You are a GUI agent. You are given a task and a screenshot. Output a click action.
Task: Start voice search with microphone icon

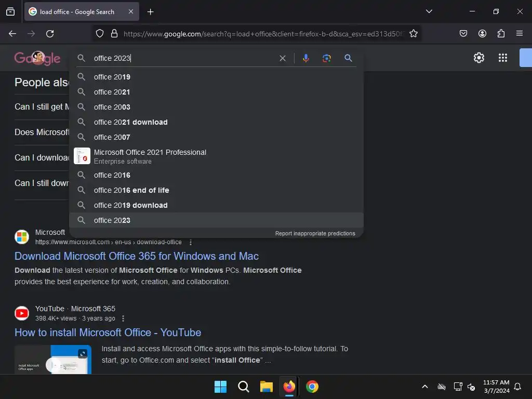305,58
